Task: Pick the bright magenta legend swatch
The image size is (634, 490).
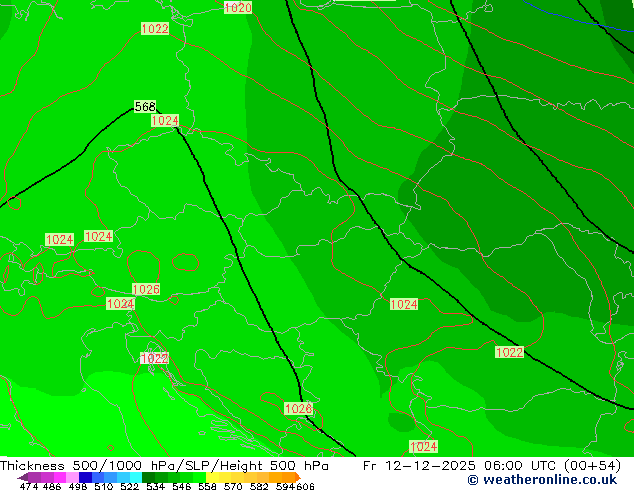Action: click(x=60, y=477)
